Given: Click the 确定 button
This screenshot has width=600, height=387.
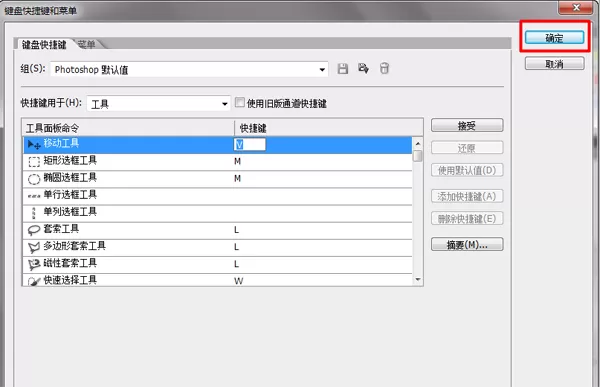Looking at the screenshot, I should [554, 38].
